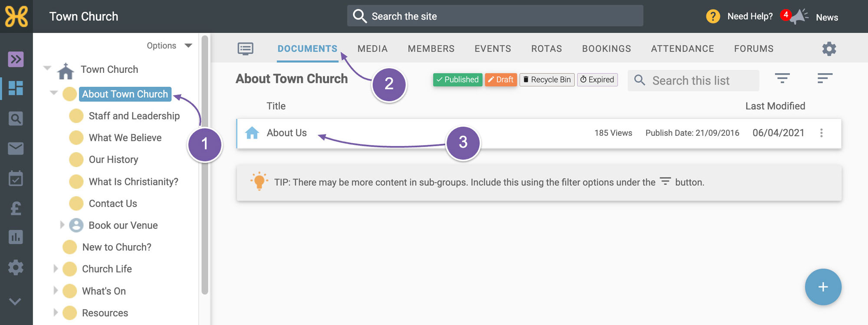The image size is (868, 325).
Task: Expand the sidebar with double-chevron icon
Action: [x=16, y=59]
